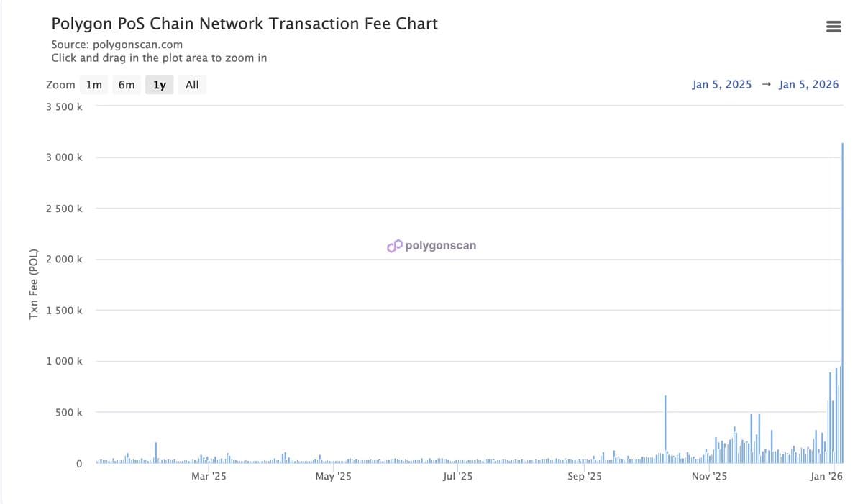
Task: Click the Mar '25 axis label
Action: (x=209, y=475)
